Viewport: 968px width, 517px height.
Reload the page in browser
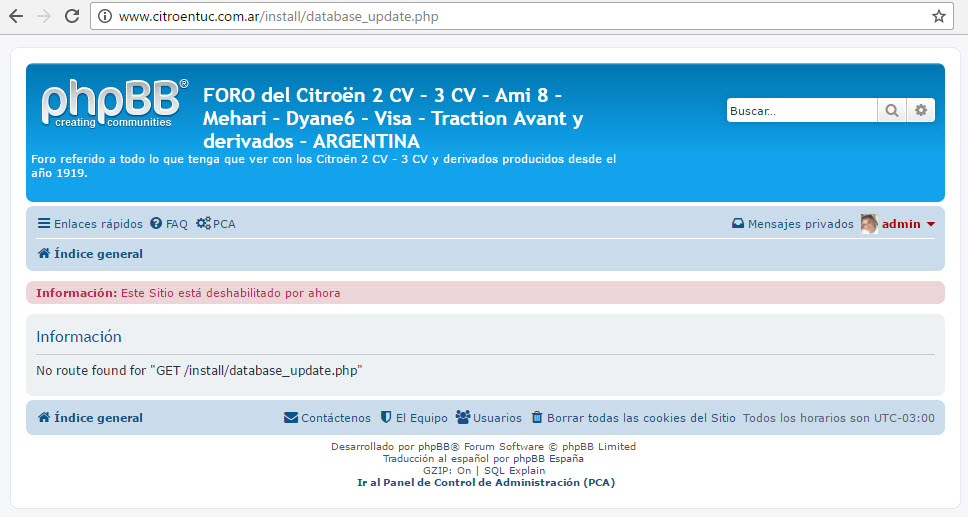click(x=72, y=16)
